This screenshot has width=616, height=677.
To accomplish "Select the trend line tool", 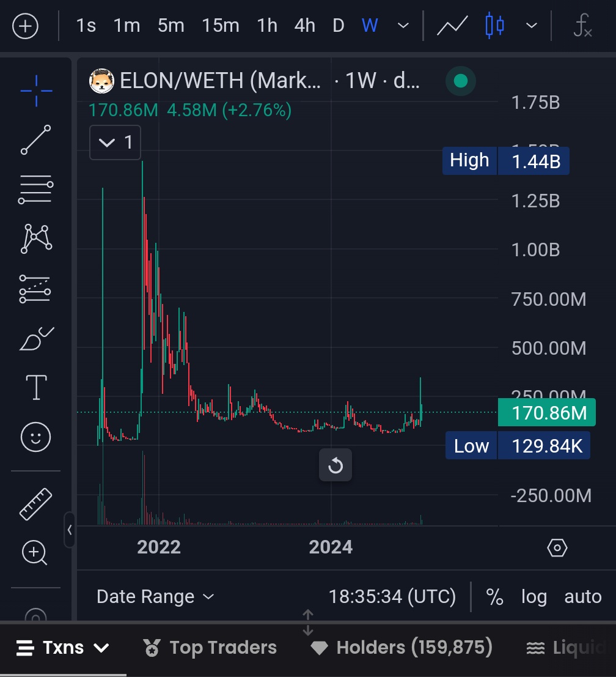I will click(x=36, y=140).
